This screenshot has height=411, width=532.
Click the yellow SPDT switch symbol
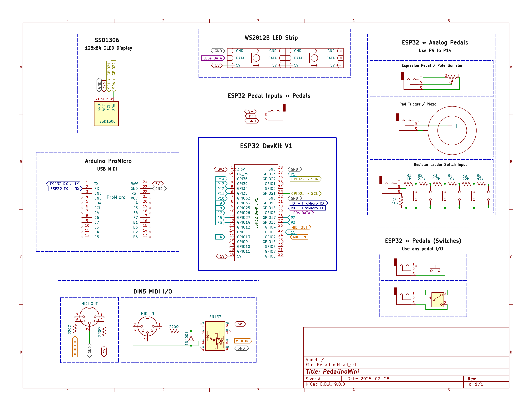[x=438, y=299]
